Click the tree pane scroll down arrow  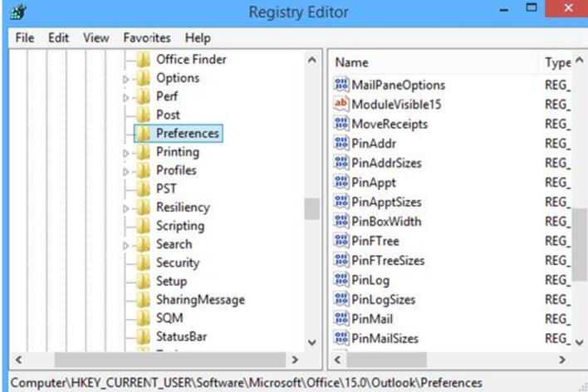pyautogui.click(x=312, y=342)
